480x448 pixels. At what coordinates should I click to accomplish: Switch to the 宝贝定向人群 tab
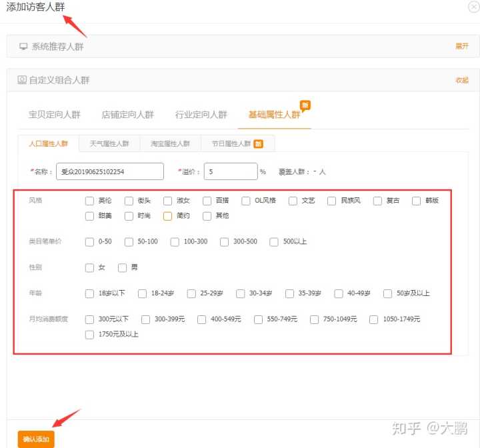(54, 115)
